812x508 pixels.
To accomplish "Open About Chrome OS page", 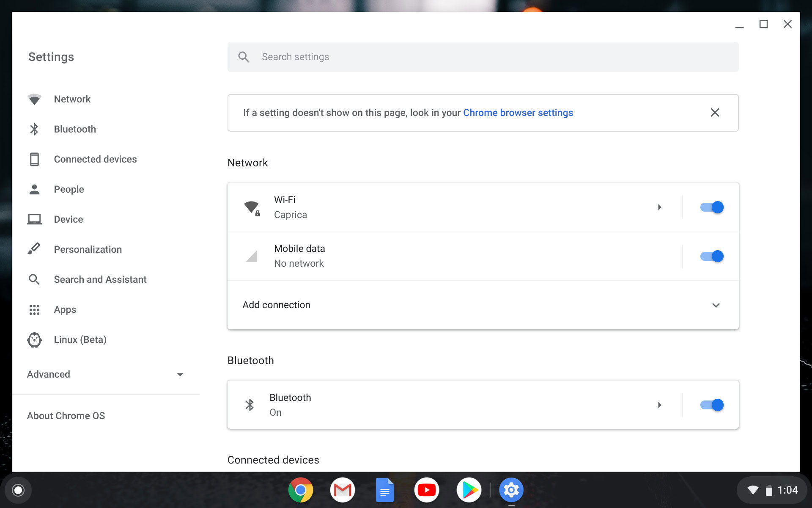I will point(66,416).
